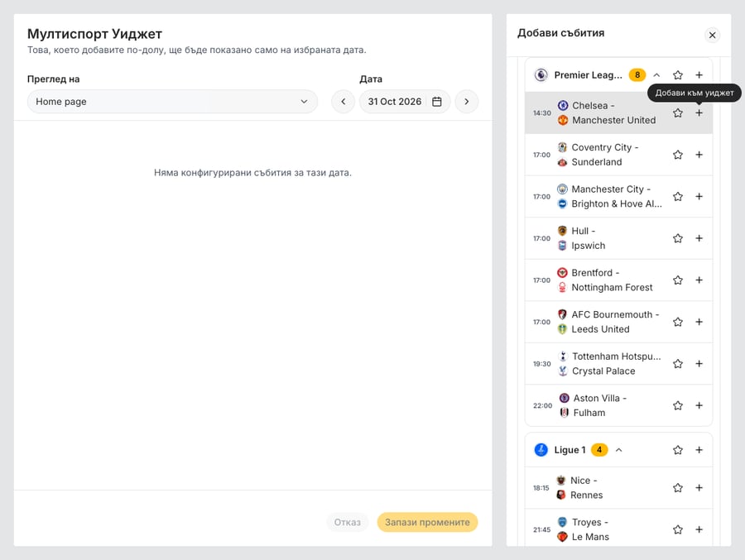
Task: Add Tottenham - Crystal Palace match with plus
Action: click(x=699, y=364)
